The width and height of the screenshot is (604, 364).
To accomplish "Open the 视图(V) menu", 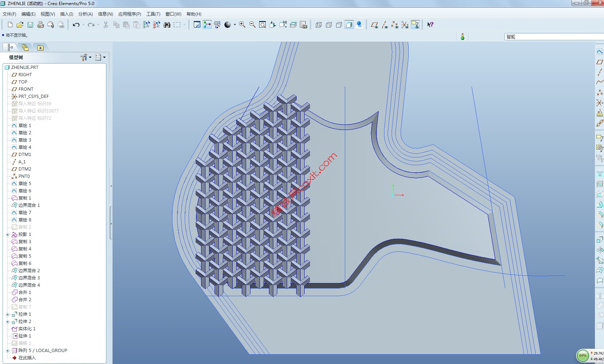I will click(48, 14).
